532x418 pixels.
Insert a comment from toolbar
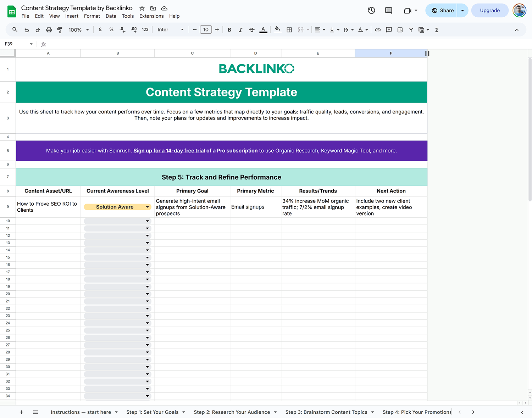coord(389,30)
